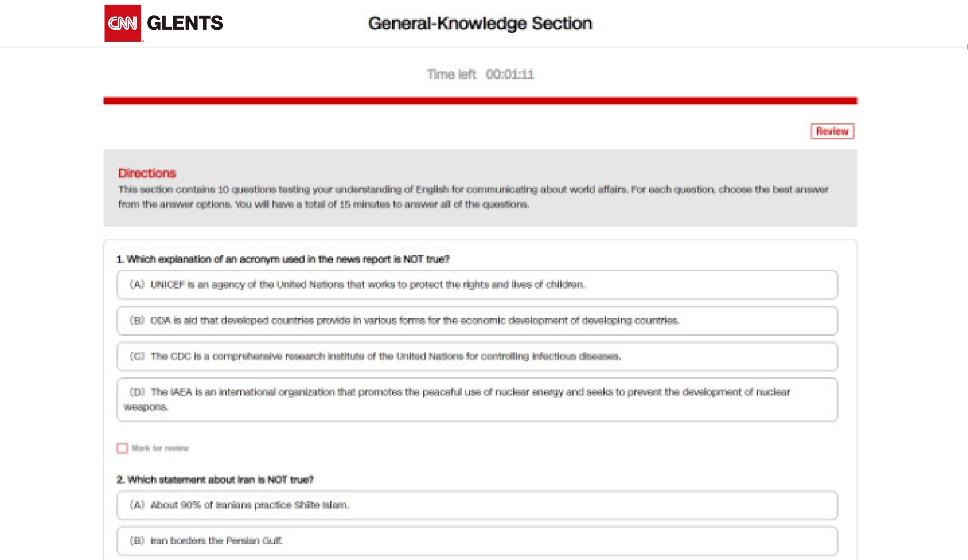968x560 pixels.
Task: Open the Review button
Action: click(832, 131)
